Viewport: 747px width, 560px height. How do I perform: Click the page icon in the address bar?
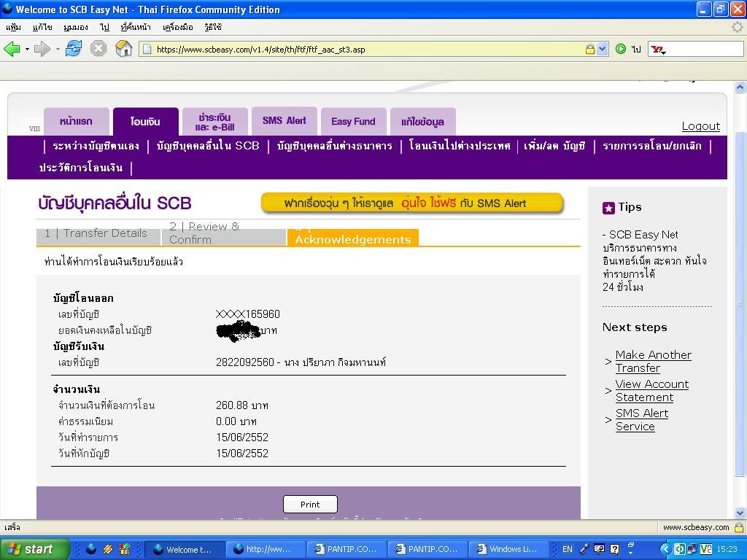pyautogui.click(x=147, y=49)
